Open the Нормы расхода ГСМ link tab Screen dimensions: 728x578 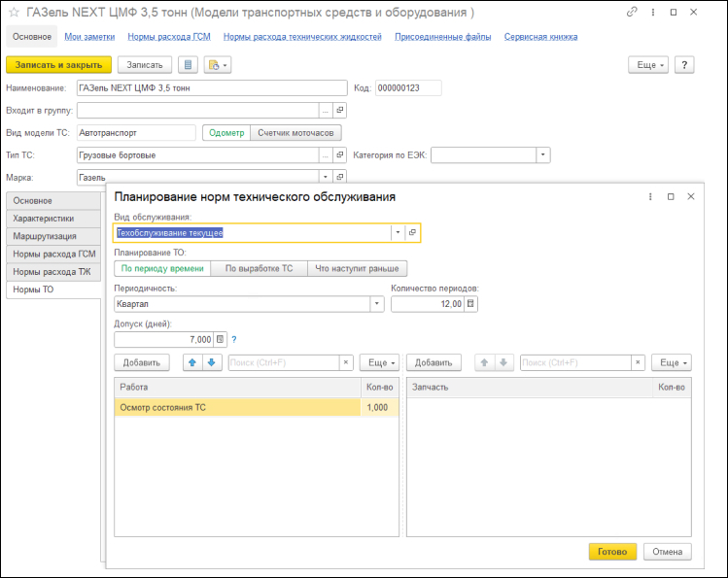tap(169, 37)
